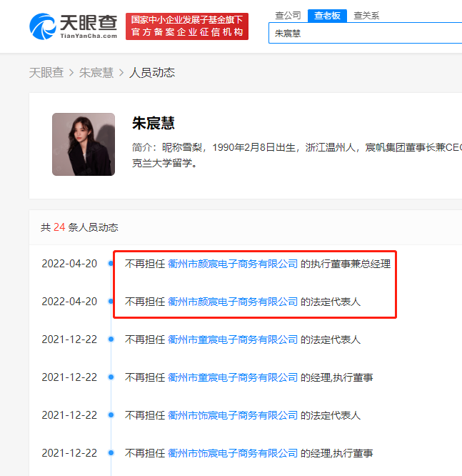Open 衢州市饰宸电子商务有限公司 in the 经理,执行董事 row
The width and height of the screenshot is (462, 476).
233,453
